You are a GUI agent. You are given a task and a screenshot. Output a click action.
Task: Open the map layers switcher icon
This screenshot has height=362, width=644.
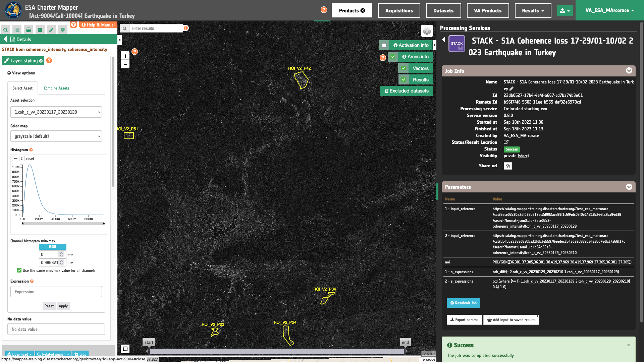[427, 31]
